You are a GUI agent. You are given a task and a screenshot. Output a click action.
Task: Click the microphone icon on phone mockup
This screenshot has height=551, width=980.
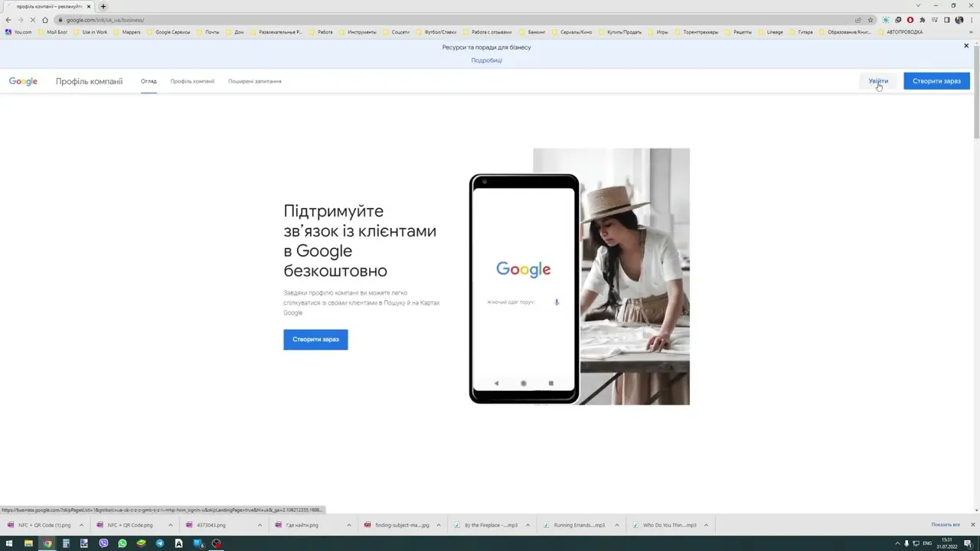pos(557,302)
